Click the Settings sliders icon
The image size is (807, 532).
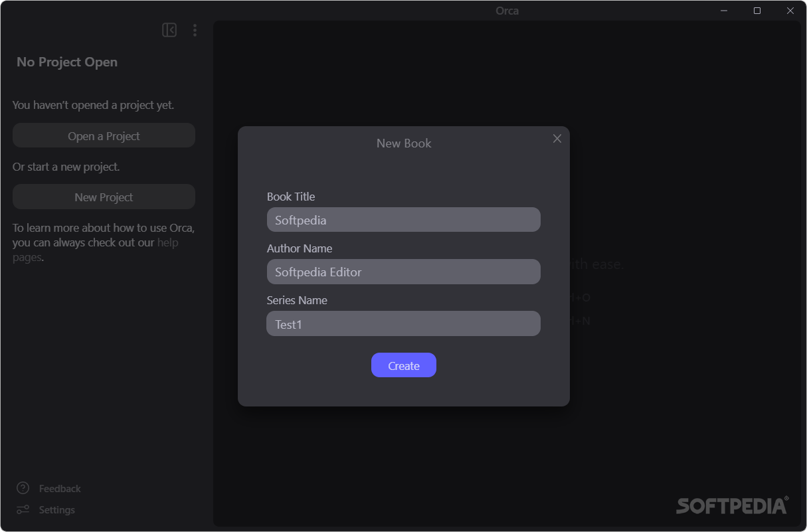click(x=23, y=509)
